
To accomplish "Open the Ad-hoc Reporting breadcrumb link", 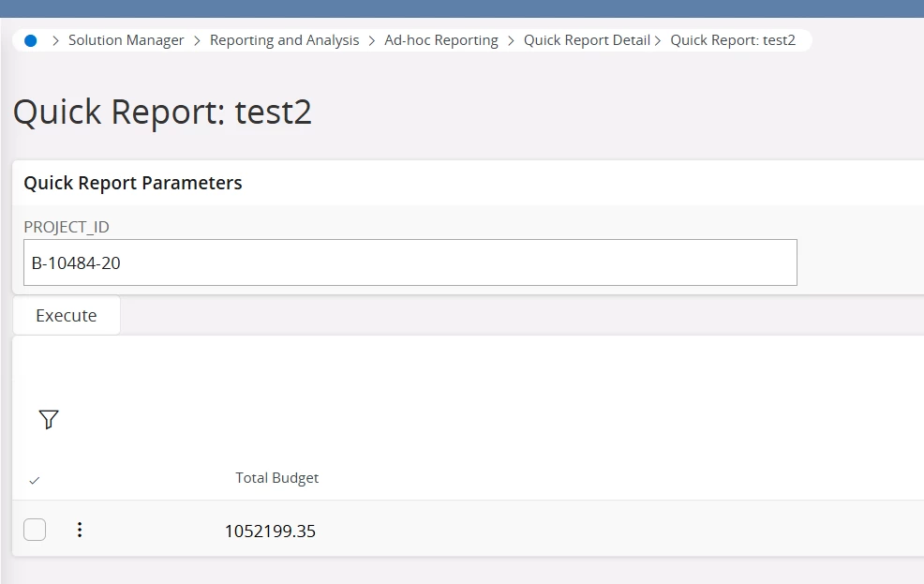I will (x=441, y=40).
